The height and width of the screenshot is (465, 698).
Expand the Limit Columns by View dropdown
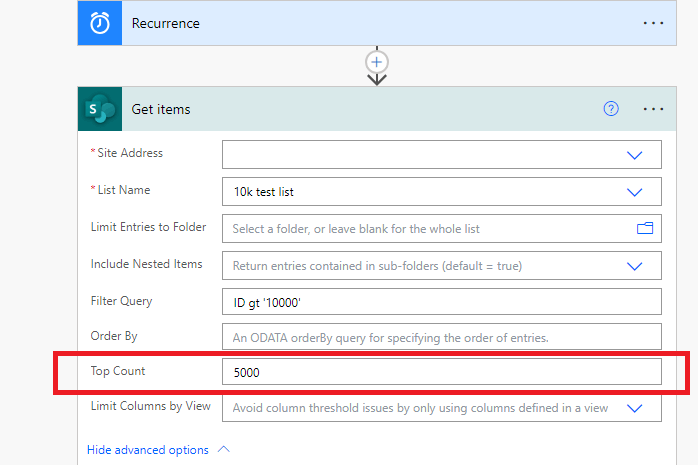point(634,408)
